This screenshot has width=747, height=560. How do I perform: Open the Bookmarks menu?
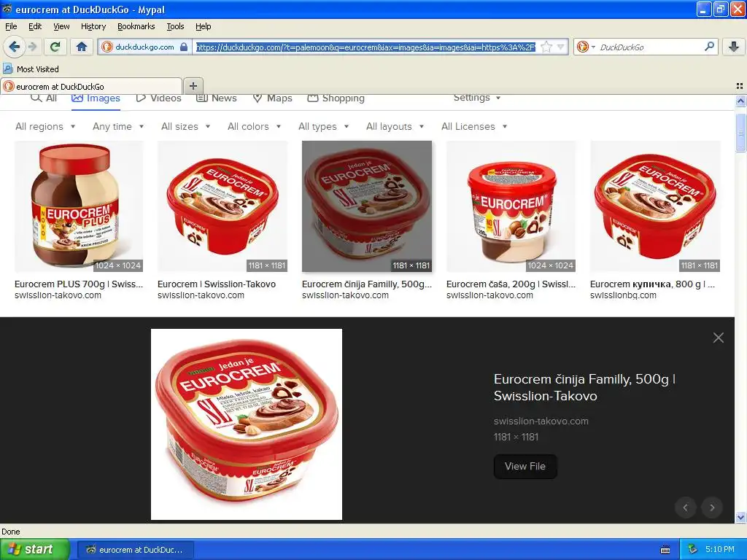(x=136, y=26)
